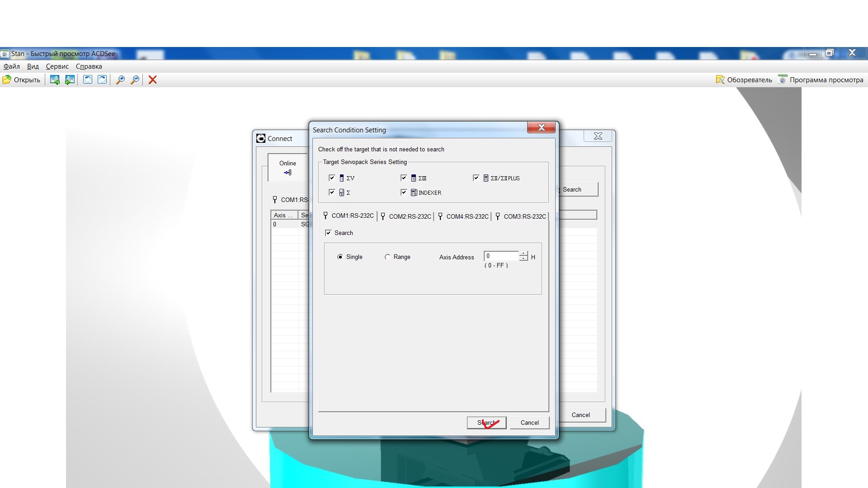Open the Обозреватель browser
The width and height of the screenshot is (868, 488).
(x=744, y=80)
